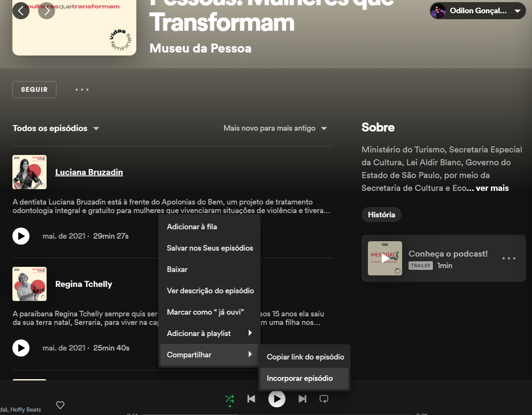Image resolution: width=532 pixels, height=415 pixels.
Task: Click the Museu da Pessoa publisher name
Action: (200, 48)
